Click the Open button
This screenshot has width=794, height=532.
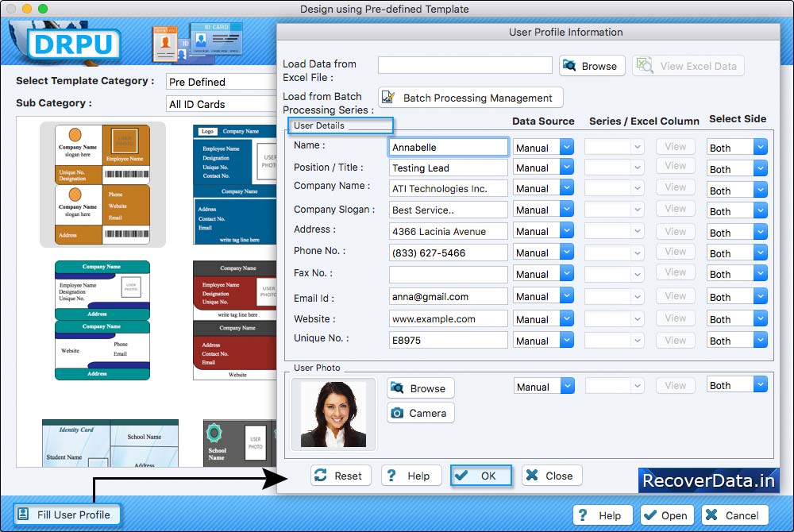point(668,515)
